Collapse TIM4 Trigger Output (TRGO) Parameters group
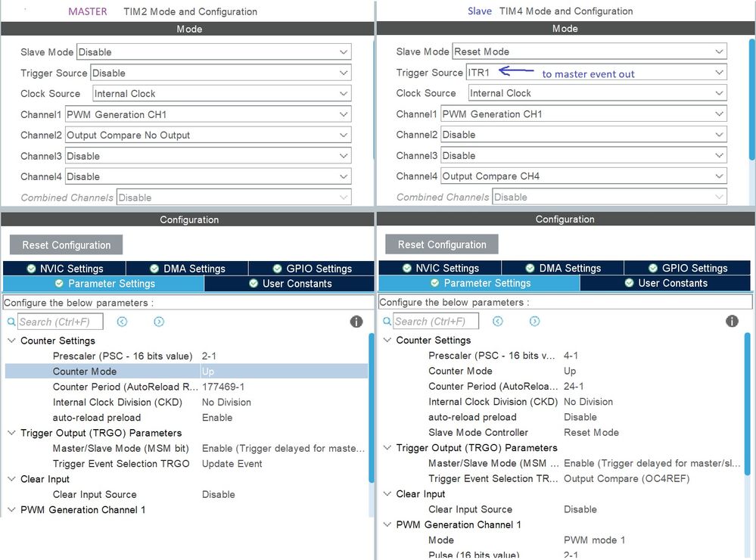Viewport: 756px width, 560px height. coord(387,447)
